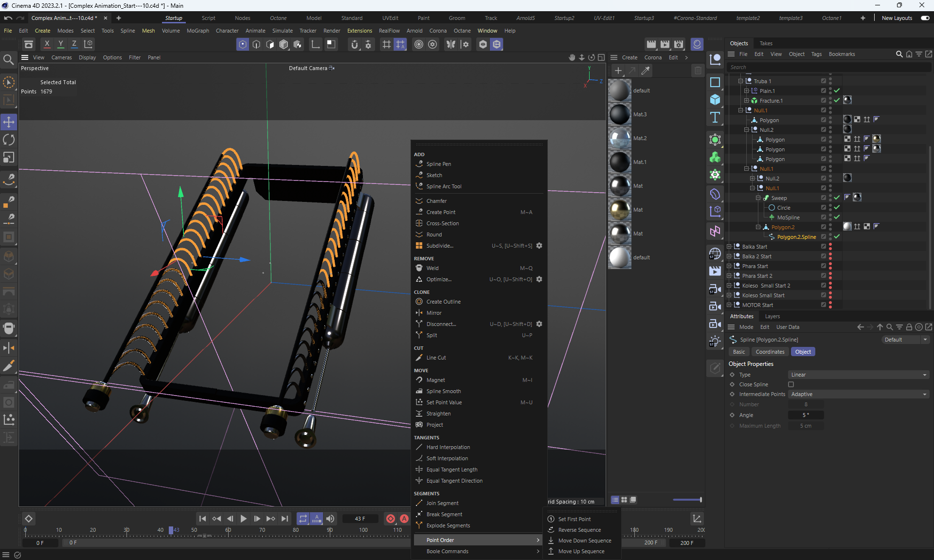Choose Reverse Sequence from the submenu

[x=579, y=530]
